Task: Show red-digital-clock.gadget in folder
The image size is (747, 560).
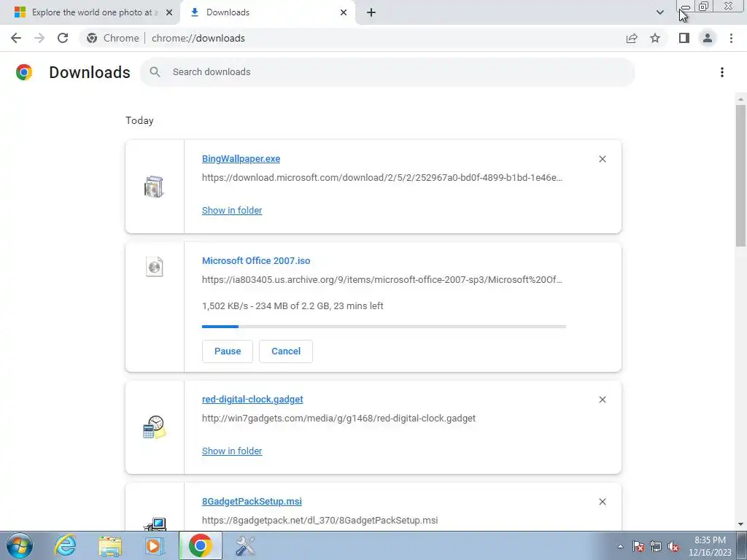Action: [232, 451]
